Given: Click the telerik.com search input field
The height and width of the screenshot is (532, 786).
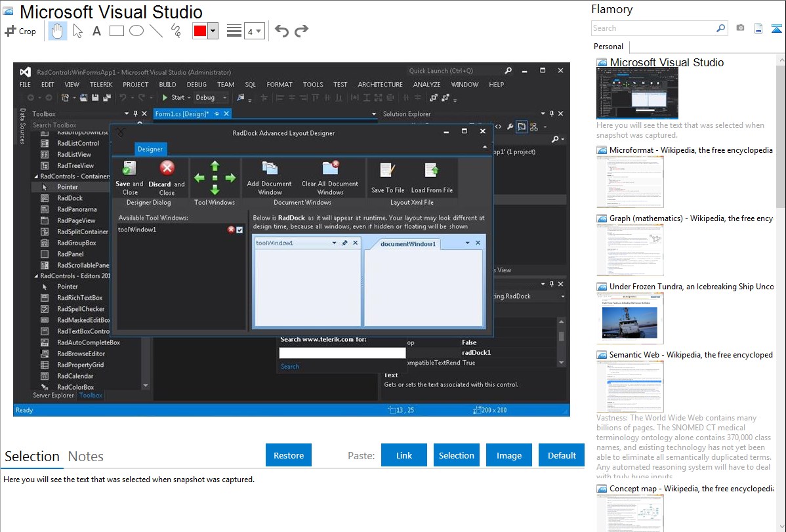Looking at the screenshot, I should click(x=342, y=353).
